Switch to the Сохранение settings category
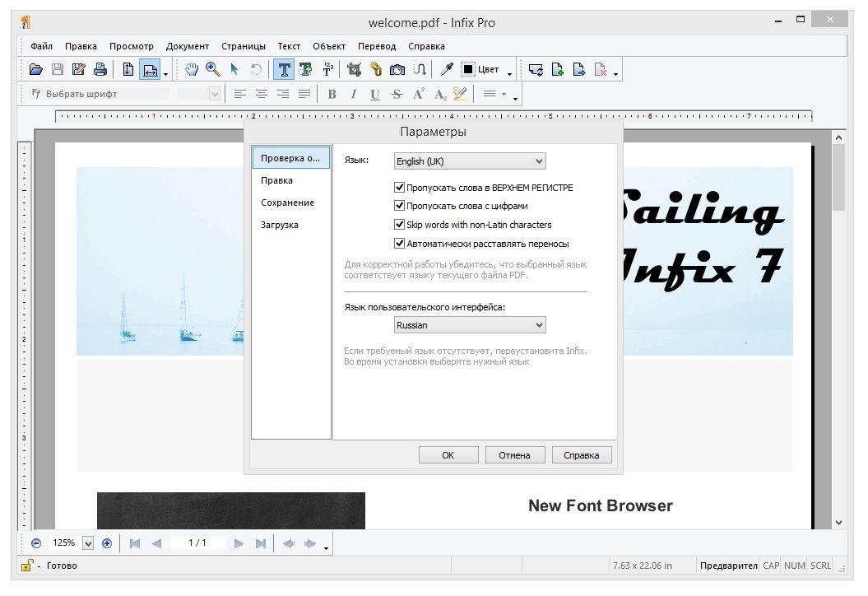868x596 pixels. tap(287, 203)
